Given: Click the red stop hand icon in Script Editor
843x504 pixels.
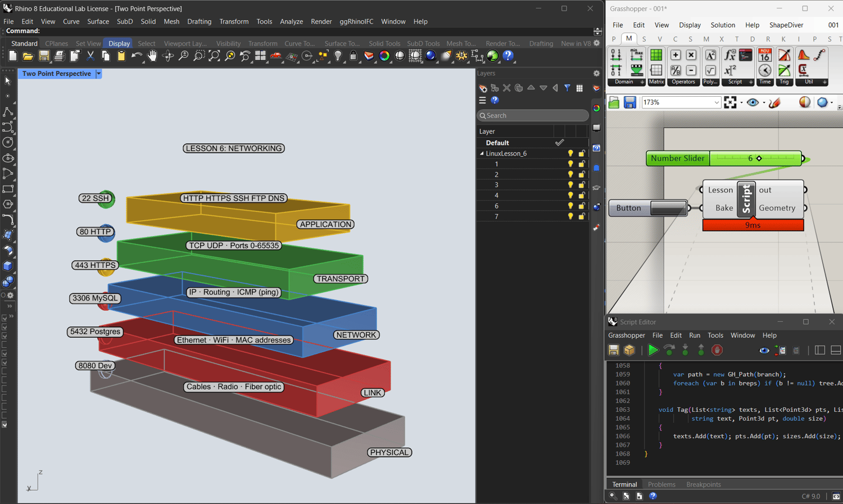Looking at the screenshot, I should pyautogui.click(x=717, y=351).
